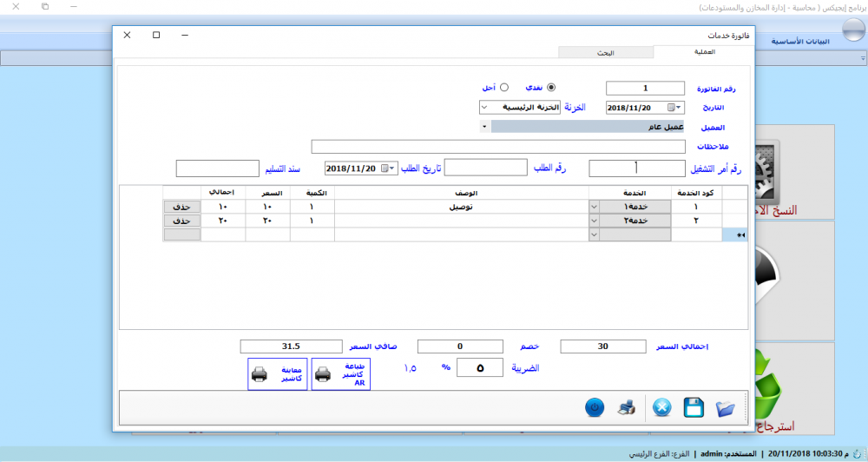The height and width of the screenshot is (462, 868).
Task: Click the رقم الفاتورة invoice number field
Action: (645, 88)
